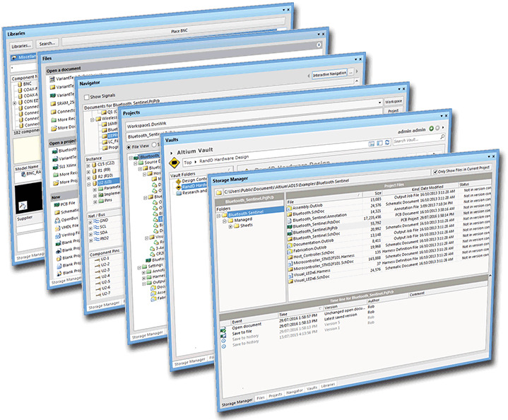Select the Latest saved version timeline entry
The height and width of the screenshot is (420, 508).
[341, 317]
